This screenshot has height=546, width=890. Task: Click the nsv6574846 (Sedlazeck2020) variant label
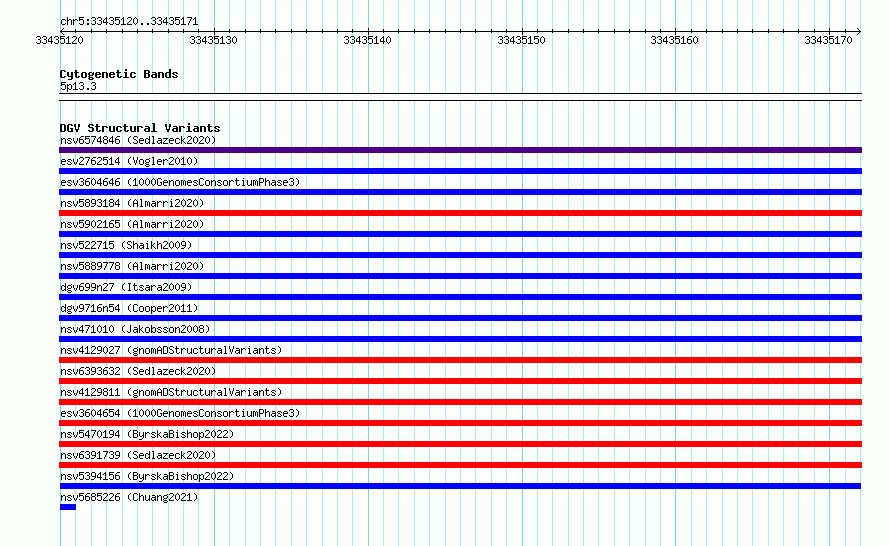(138, 140)
